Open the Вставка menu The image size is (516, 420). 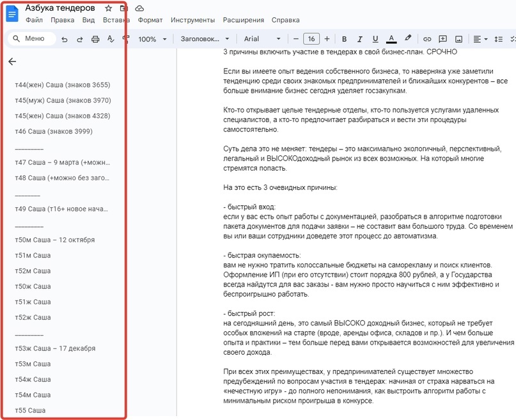116,20
